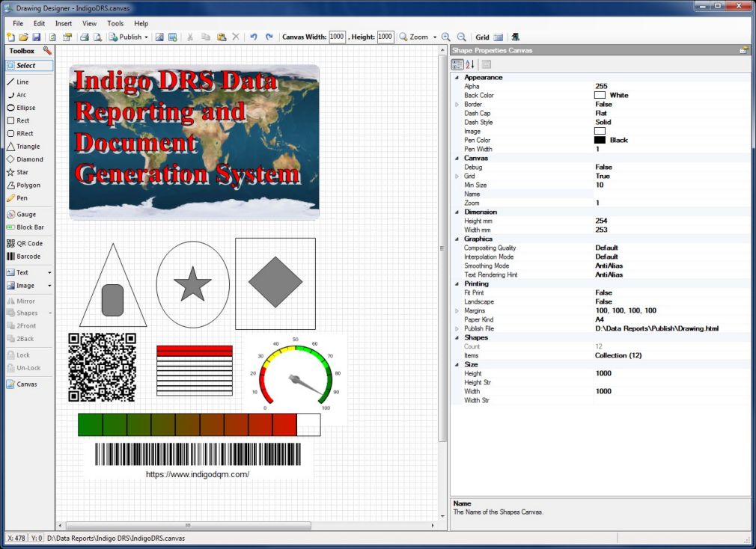The height and width of the screenshot is (549, 756).
Task: Expand the Margins property row
Action: tap(457, 310)
